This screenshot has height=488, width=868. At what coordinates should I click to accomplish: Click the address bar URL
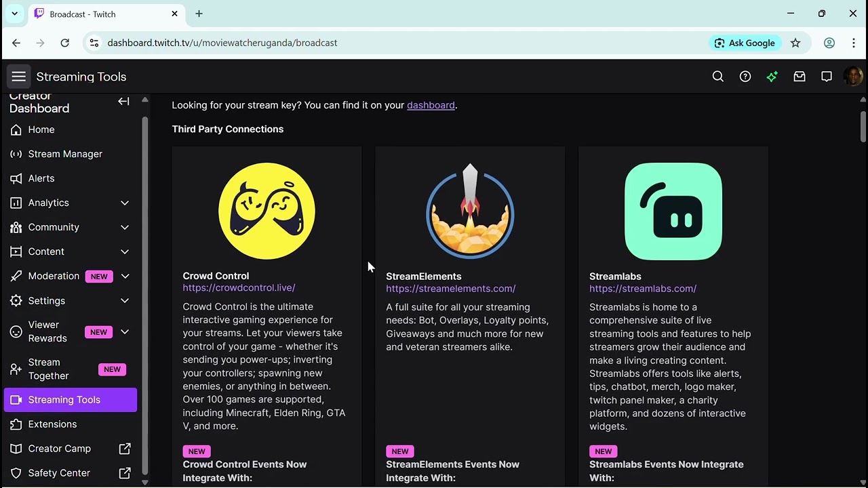(222, 43)
